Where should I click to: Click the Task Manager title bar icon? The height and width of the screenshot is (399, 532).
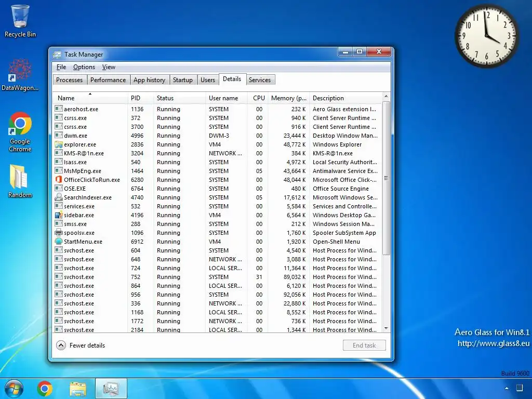coord(57,54)
